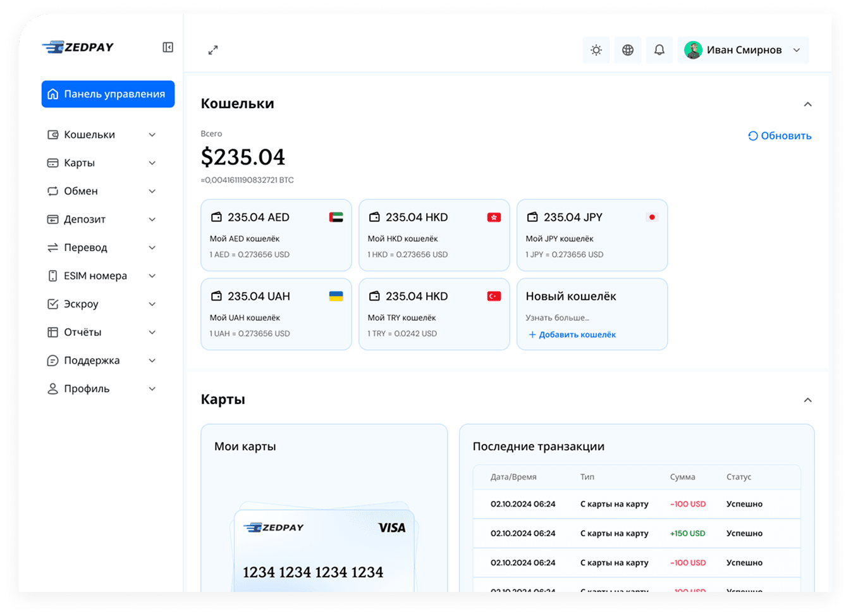851x616 pixels.
Task: Open language globe icon
Action: 628,50
